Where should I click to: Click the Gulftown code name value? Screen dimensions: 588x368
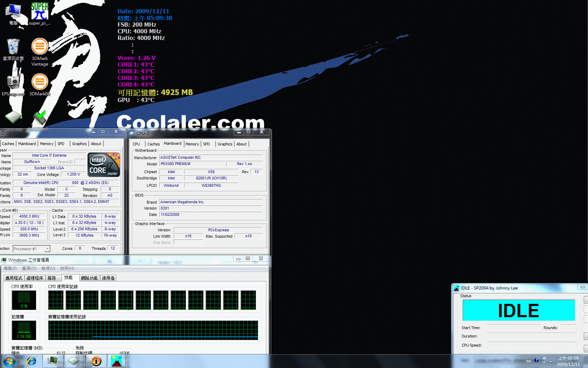(32, 162)
